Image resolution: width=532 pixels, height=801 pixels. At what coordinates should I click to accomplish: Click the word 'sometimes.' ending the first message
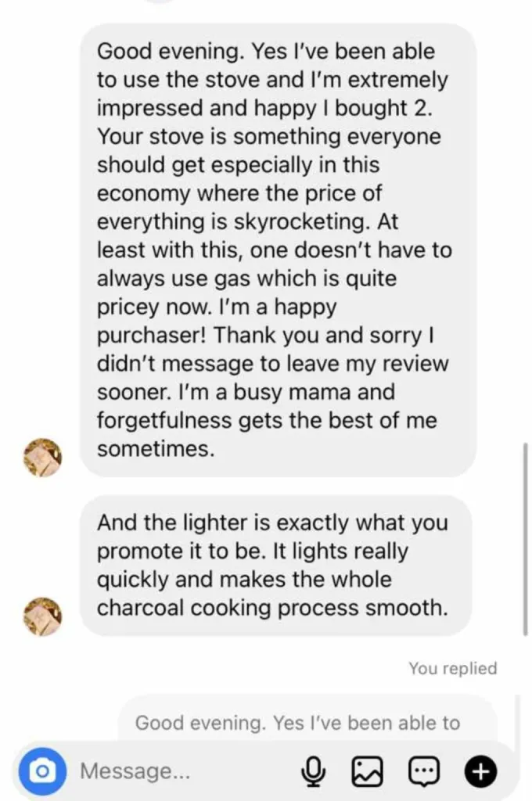pos(154,449)
